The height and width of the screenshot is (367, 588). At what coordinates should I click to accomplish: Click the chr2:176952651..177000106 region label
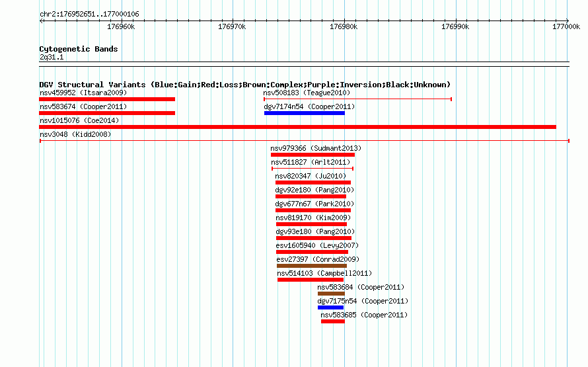coord(89,15)
